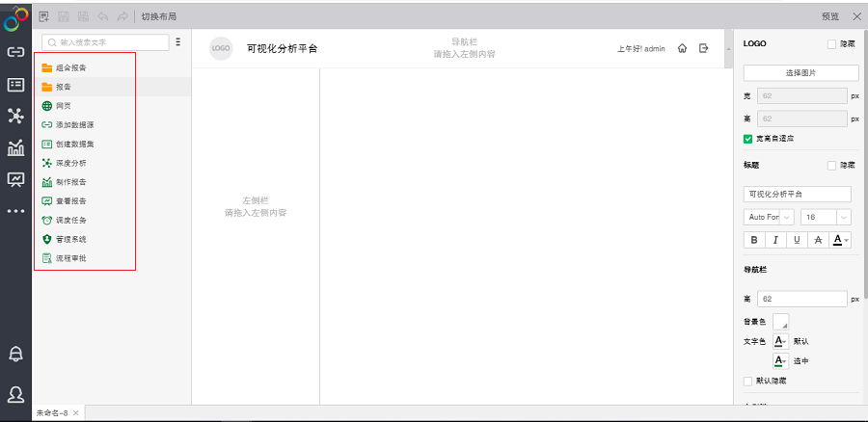The width and height of the screenshot is (868, 422).
Task: Switch to the 未命名-8 tab
Action: click(52, 412)
